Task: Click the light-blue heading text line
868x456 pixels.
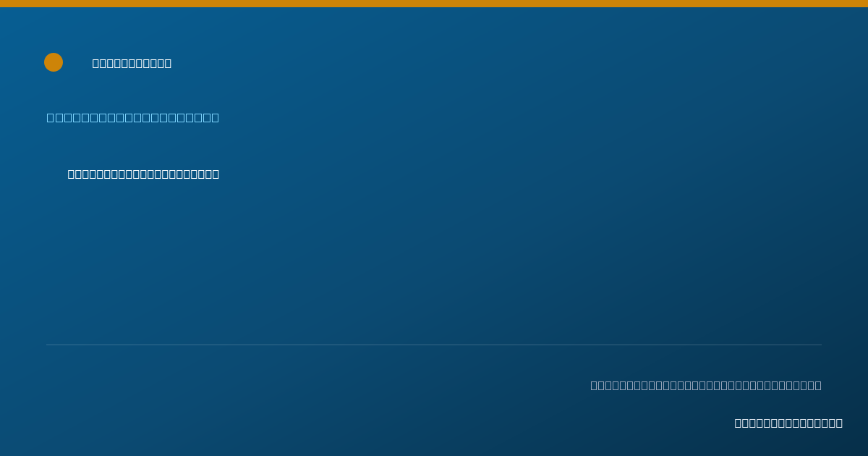Action: click(132, 117)
